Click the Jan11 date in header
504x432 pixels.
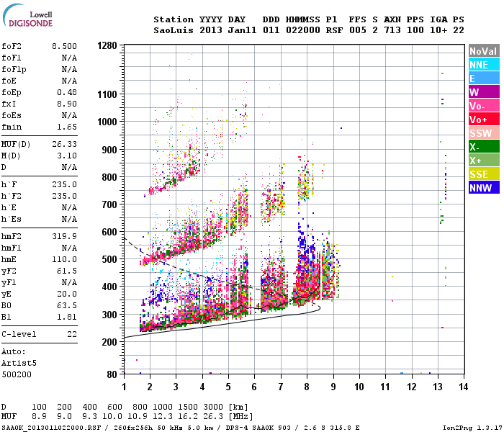coord(242,30)
